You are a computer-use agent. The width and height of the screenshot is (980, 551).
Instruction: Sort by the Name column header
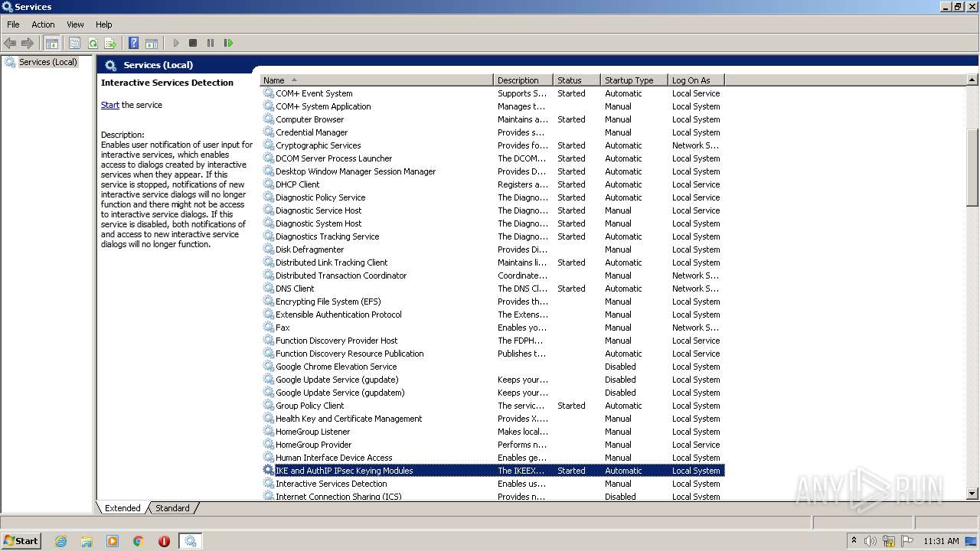377,80
